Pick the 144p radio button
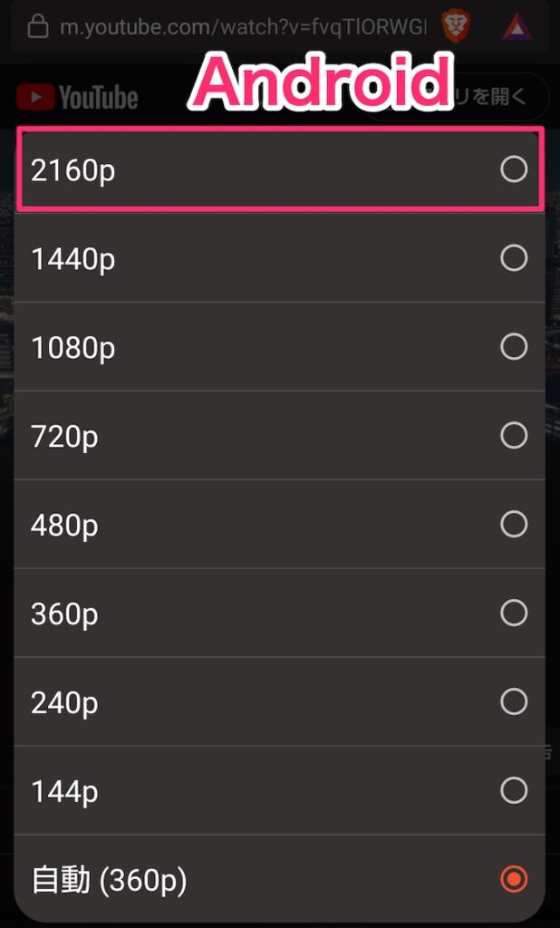 pos(513,789)
